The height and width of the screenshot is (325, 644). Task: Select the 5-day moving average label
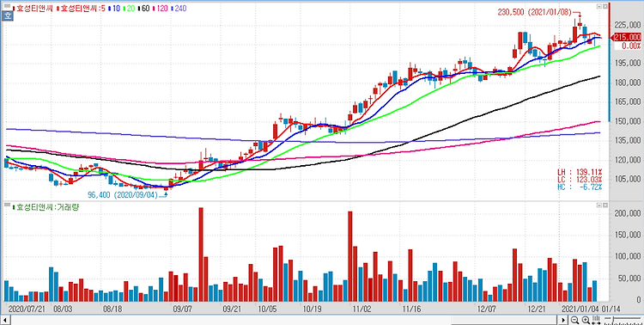(x=82, y=9)
